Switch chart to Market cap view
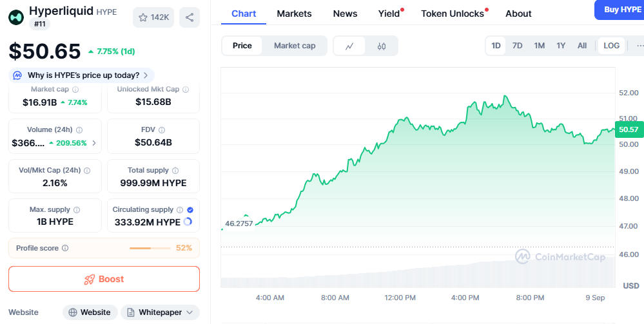The width and height of the screenshot is (644, 324). [295, 46]
